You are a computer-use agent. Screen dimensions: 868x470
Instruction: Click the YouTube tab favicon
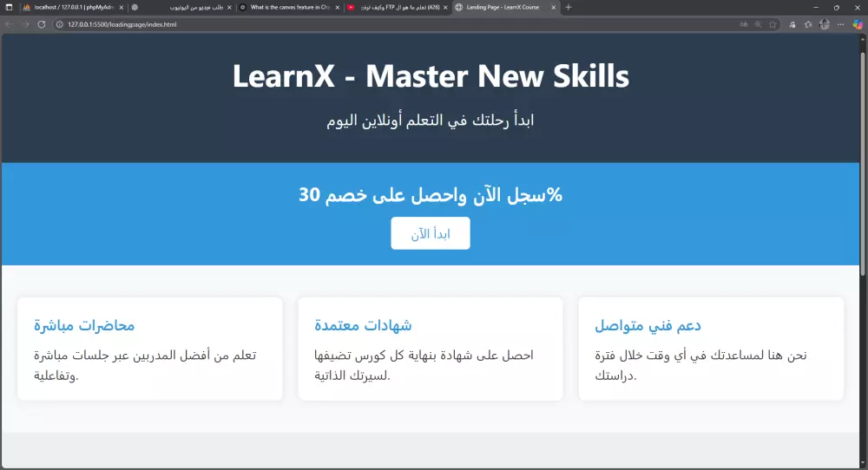(x=351, y=8)
